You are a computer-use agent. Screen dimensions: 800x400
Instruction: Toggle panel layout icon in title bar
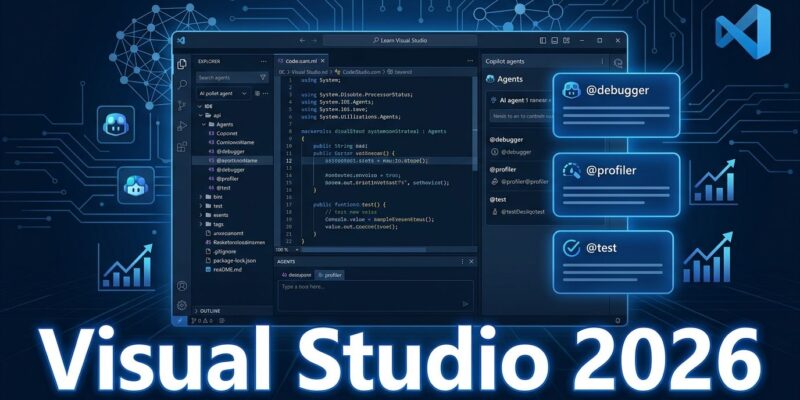pyautogui.click(x=555, y=40)
